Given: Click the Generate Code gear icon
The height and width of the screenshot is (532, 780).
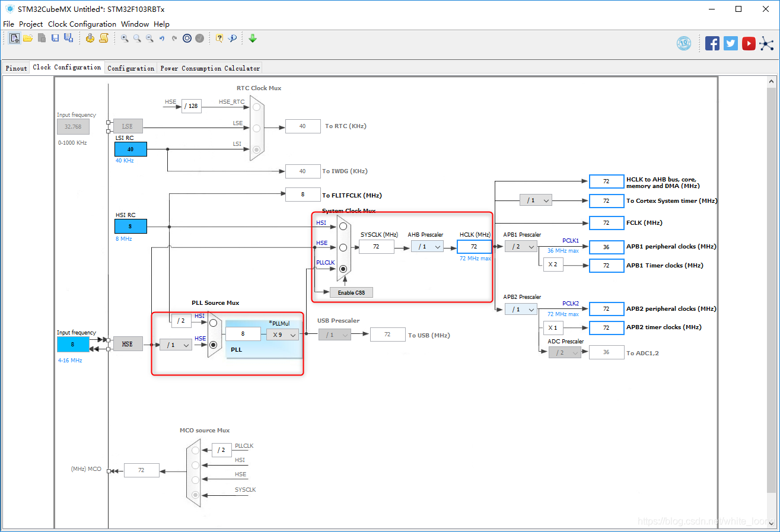Looking at the screenshot, I should coord(90,38).
